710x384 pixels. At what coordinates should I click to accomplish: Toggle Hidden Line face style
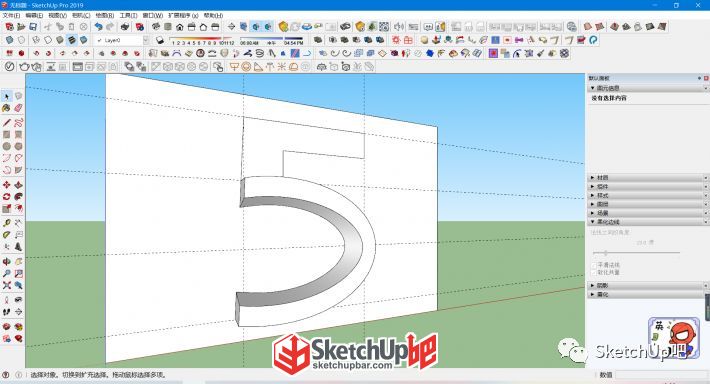click(48, 40)
